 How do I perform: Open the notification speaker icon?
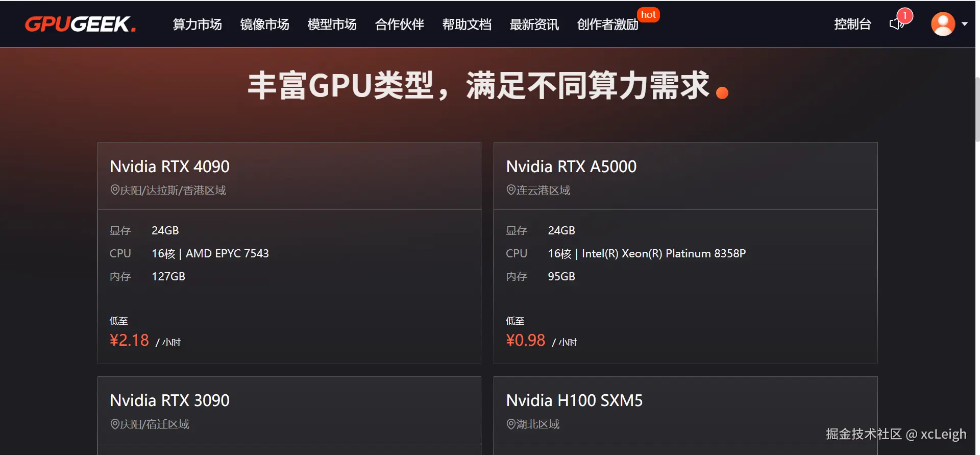[896, 24]
